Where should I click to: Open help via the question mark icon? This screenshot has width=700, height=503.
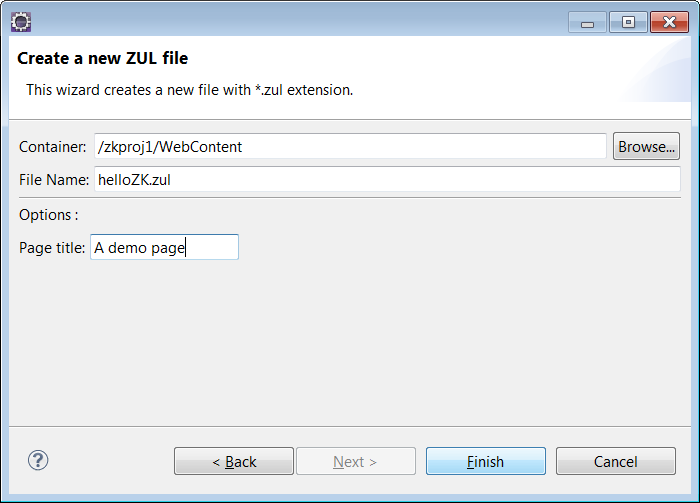click(x=38, y=460)
